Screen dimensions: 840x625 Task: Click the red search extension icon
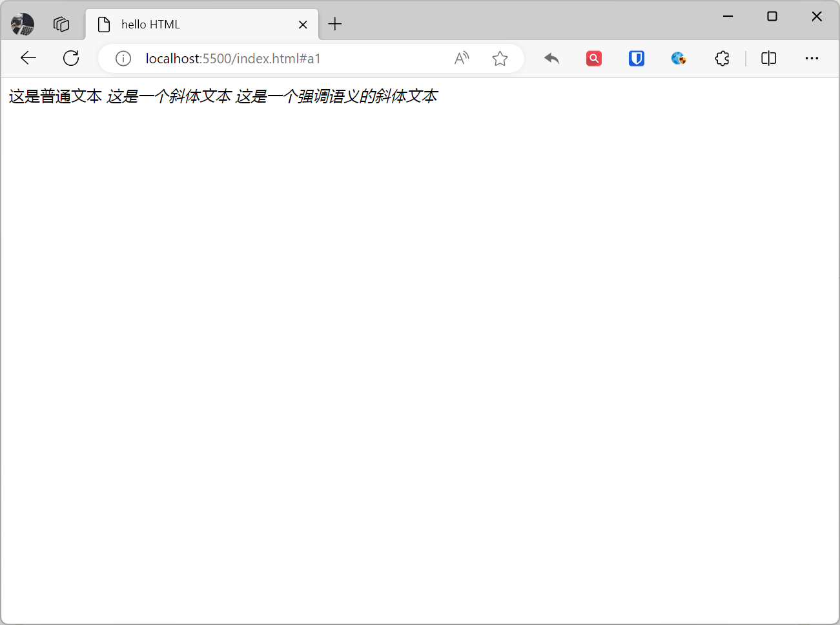click(x=593, y=58)
